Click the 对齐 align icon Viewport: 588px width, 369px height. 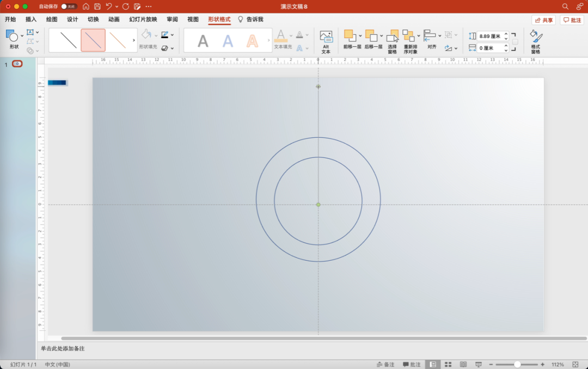coord(430,35)
